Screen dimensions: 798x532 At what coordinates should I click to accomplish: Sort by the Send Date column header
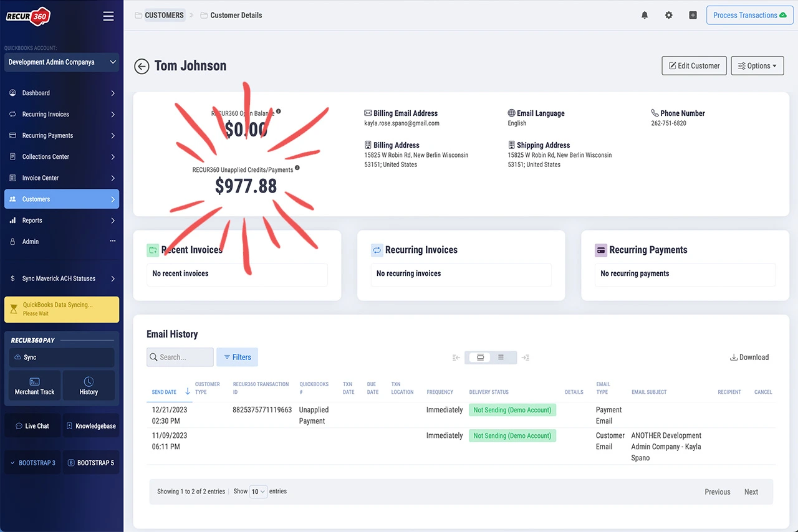(x=165, y=392)
